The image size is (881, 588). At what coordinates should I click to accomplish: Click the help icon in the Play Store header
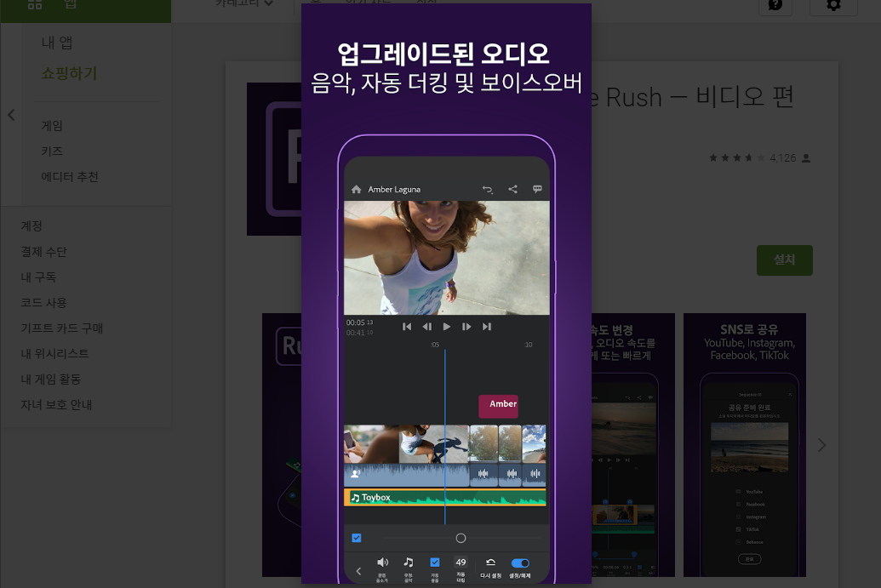tap(775, 6)
